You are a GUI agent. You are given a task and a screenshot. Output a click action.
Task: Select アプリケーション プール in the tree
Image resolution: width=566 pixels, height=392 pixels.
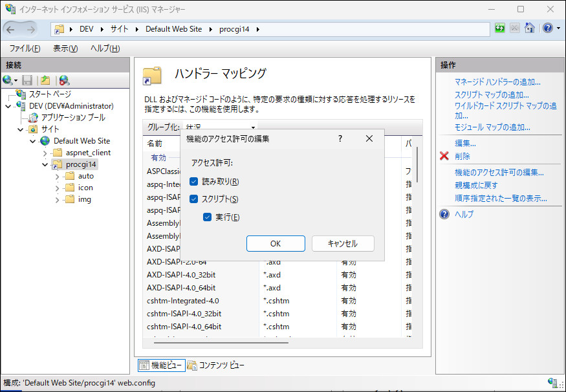(73, 118)
